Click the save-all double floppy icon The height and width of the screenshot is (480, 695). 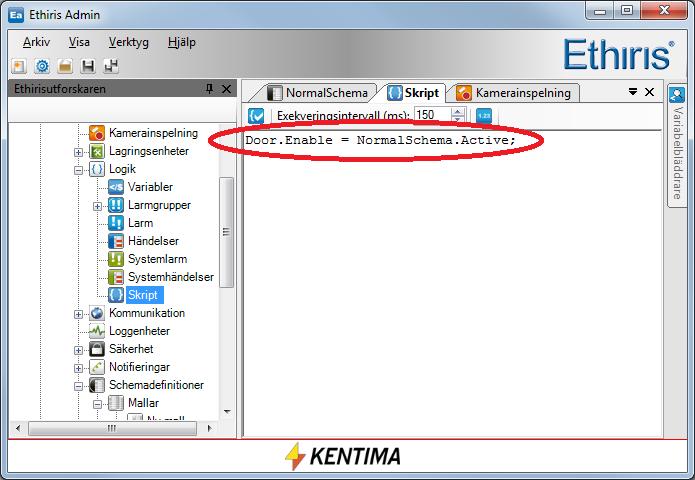point(111,66)
